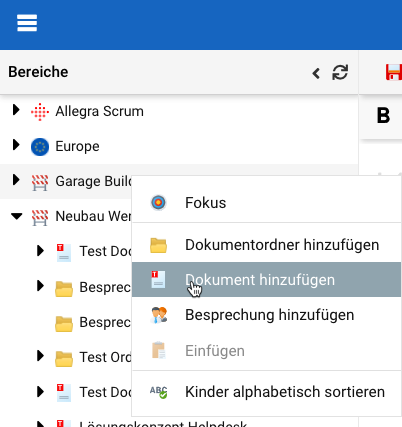This screenshot has height=427, width=402.
Task: Open the hamburger main menu
Action: (x=27, y=23)
